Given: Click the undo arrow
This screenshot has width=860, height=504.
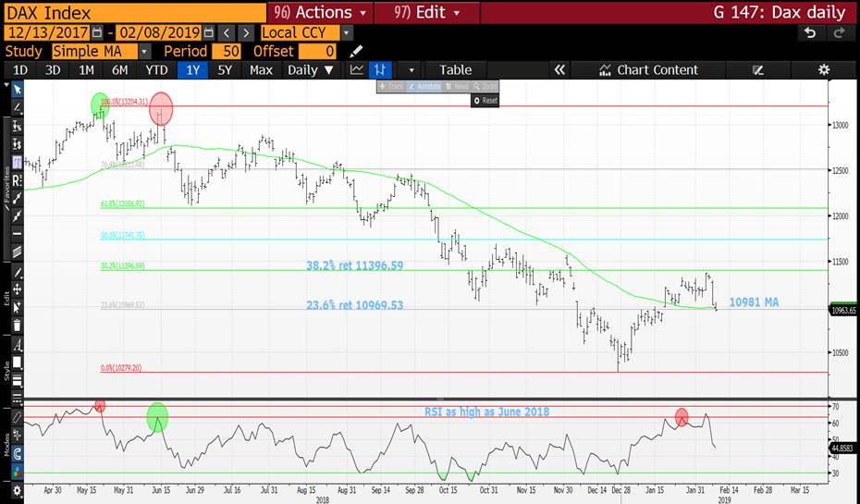Looking at the screenshot, I should click(809, 33).
